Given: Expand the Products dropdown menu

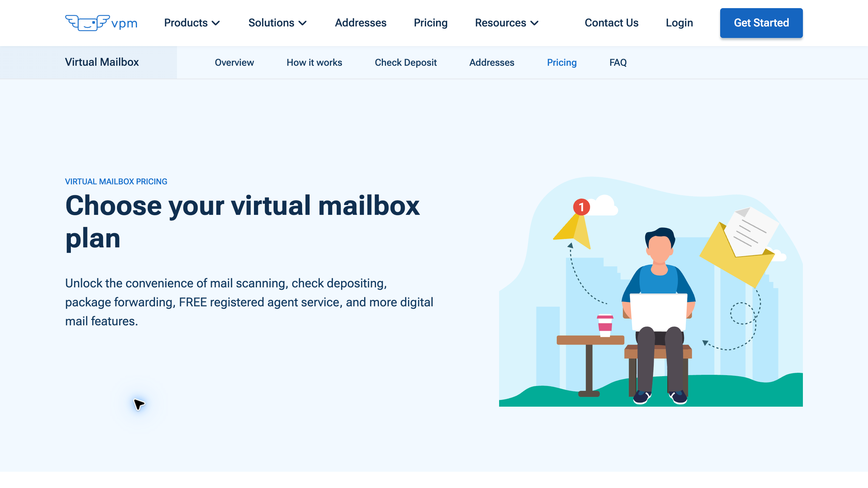Looking at the screenshot, I should coord(192,23).
